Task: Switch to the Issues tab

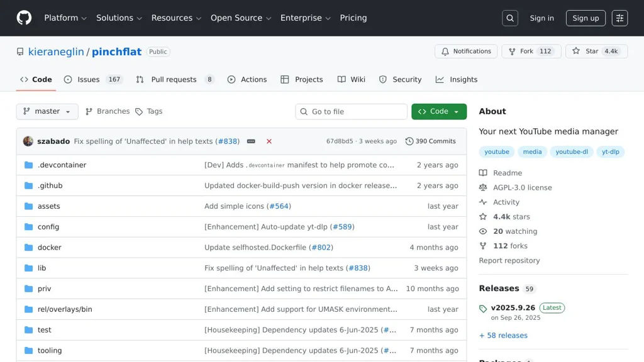Action: [x=88, y=80]
